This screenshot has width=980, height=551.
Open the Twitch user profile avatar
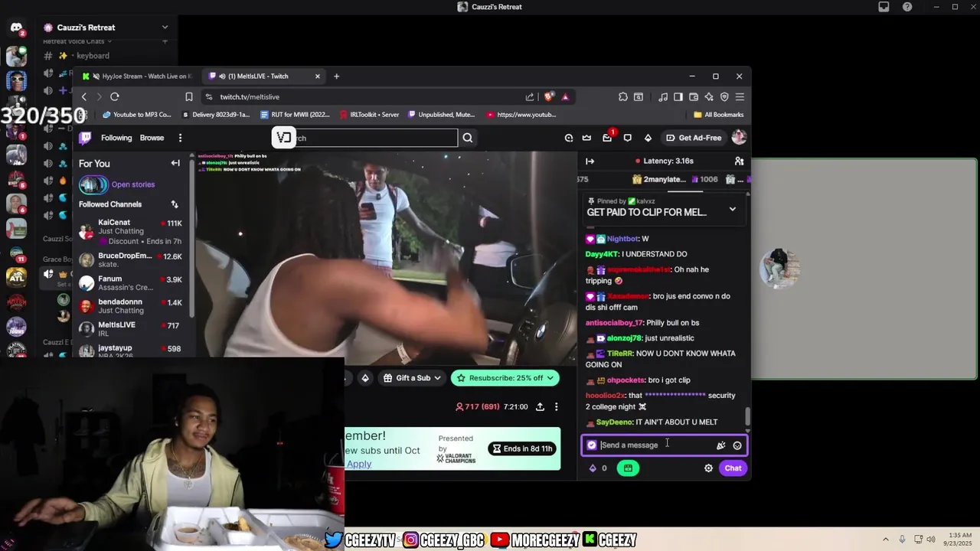click(x=739, y=138)
